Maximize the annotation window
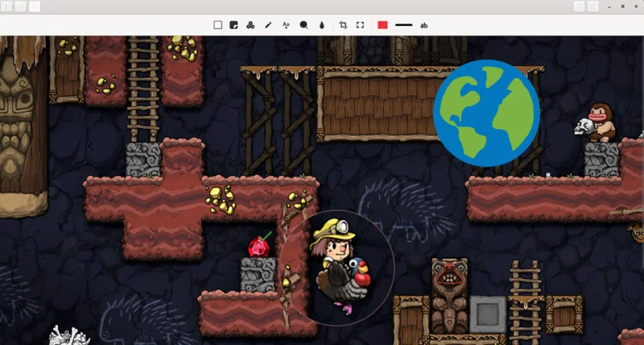The height and width of the screenshot is (345, 644). pyautogui.click(x=622, y=6)
